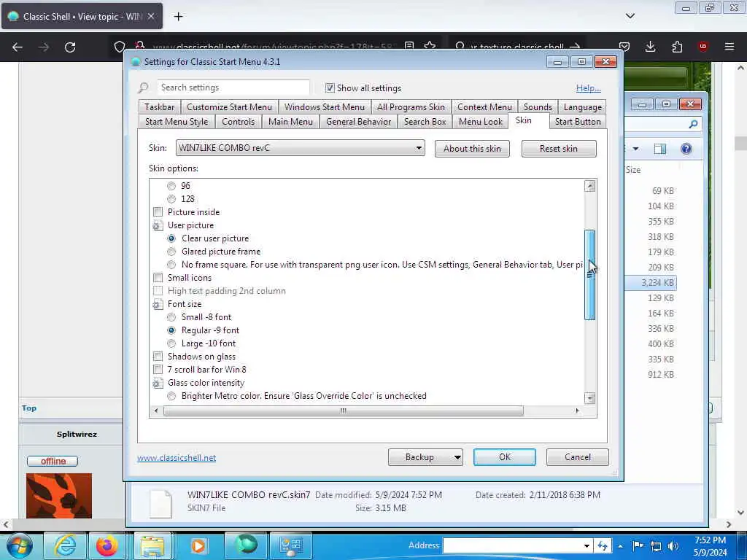747x560 pixels.
Task: Toggle Explorer preview pane icon
Action: tap(659, 149)
